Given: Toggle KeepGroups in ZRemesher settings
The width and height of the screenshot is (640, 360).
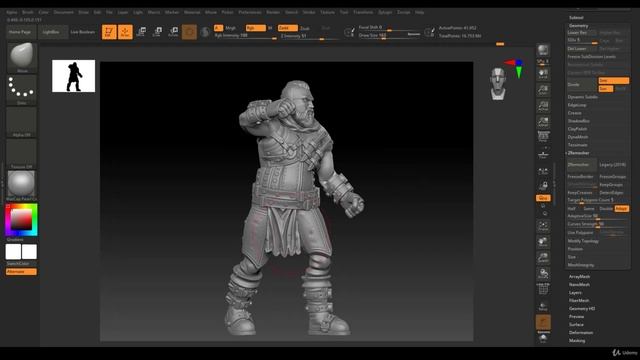Looking at the screenshot, I should pos(611,184).
